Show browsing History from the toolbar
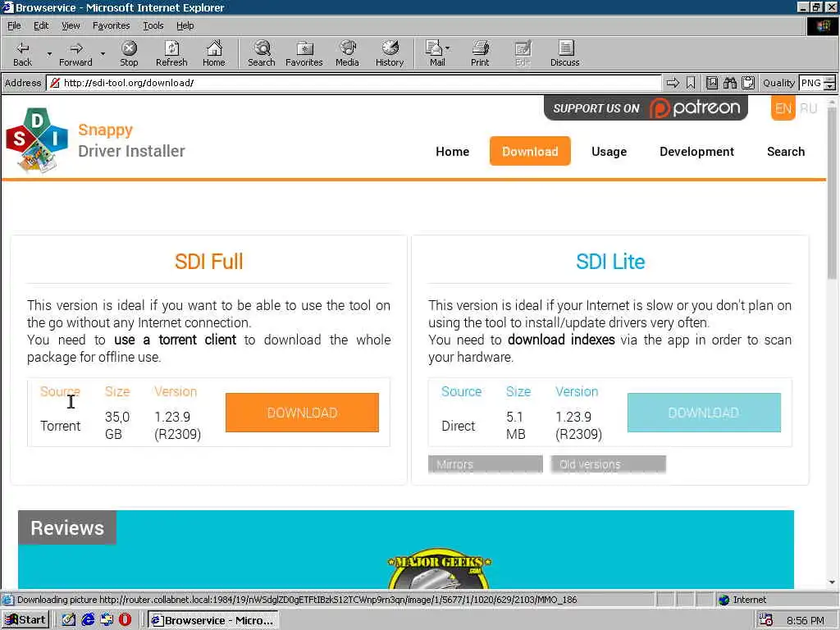The width and height of the screenshot is (840, 630). click(390, 53)
